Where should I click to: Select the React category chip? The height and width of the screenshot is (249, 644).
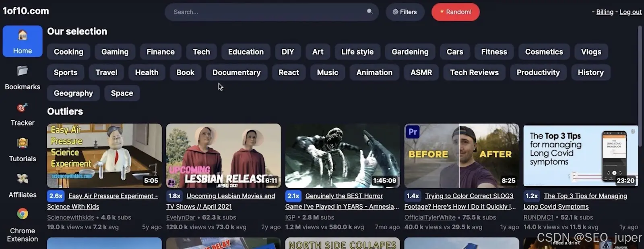pos(289,72)
